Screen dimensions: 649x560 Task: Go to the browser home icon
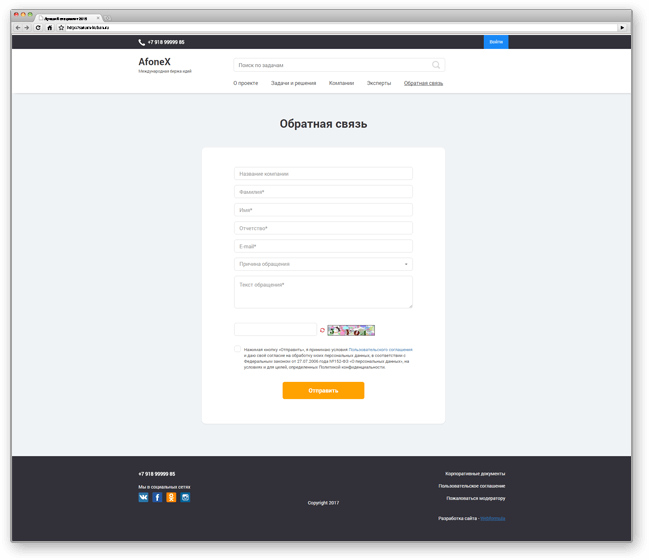point(50,28)
